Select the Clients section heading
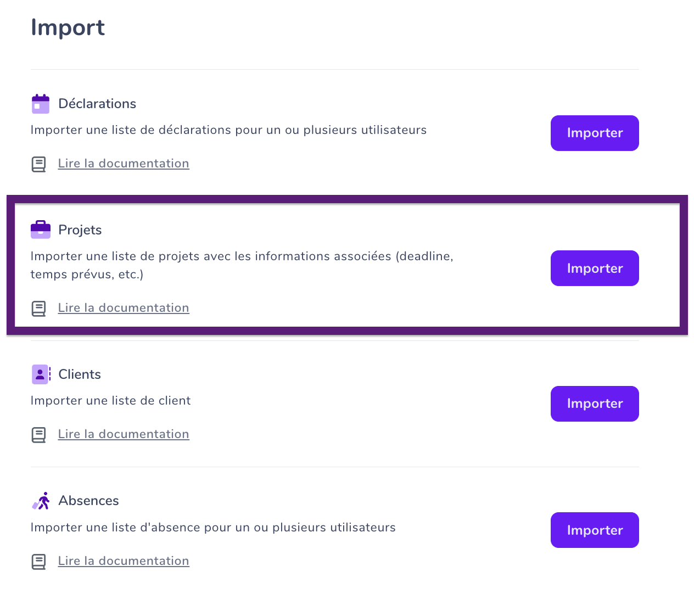 [x=80, y=374]
